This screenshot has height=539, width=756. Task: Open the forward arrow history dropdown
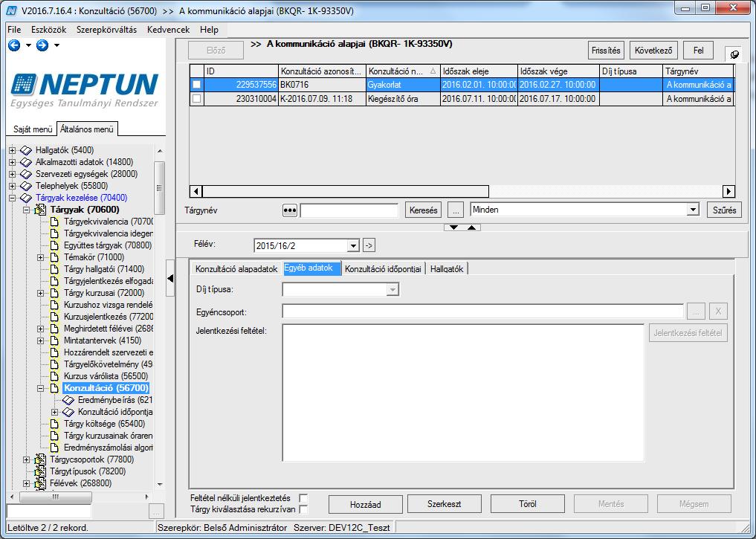pos(57,45)
